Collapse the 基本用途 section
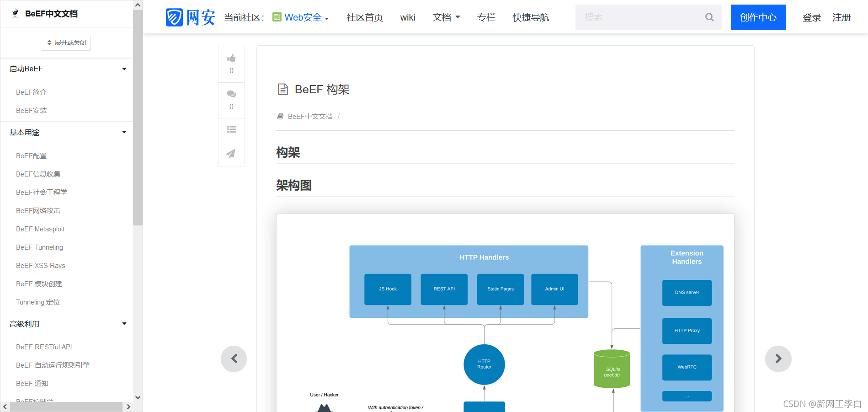868x412 pixels. click(x=124, y=132)
